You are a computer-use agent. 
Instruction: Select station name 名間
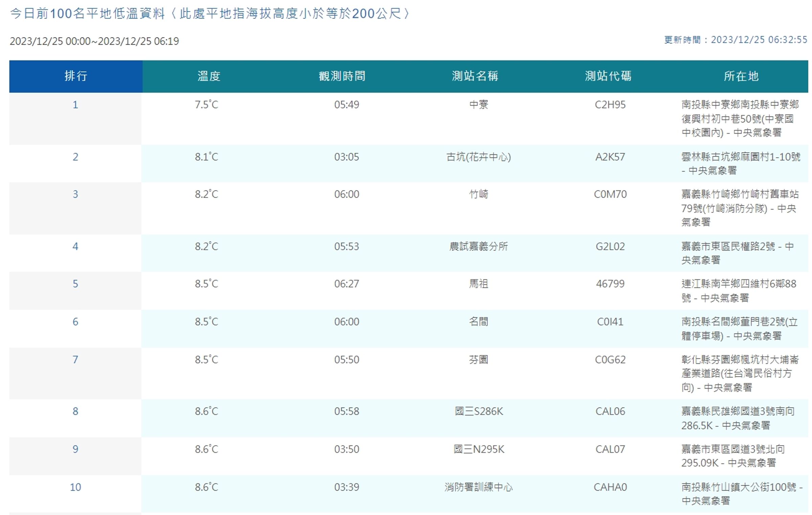tap(479, 321)
